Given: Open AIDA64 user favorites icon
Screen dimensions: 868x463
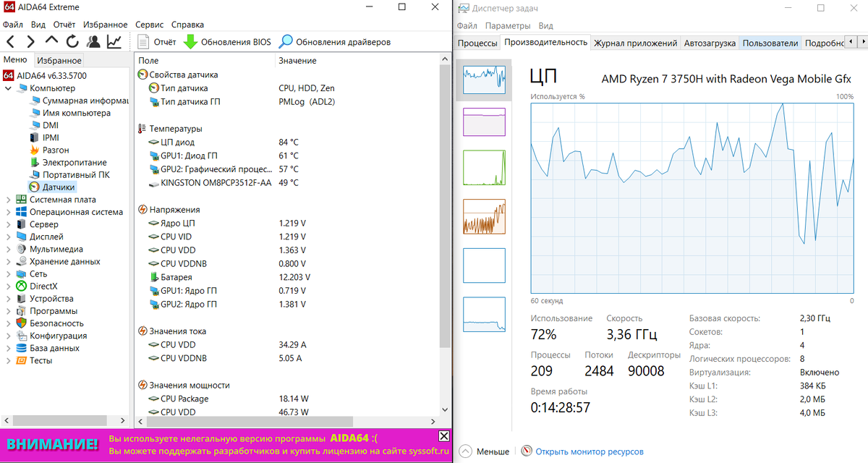Looking at the screenshot, I should (x=93, y=42).
